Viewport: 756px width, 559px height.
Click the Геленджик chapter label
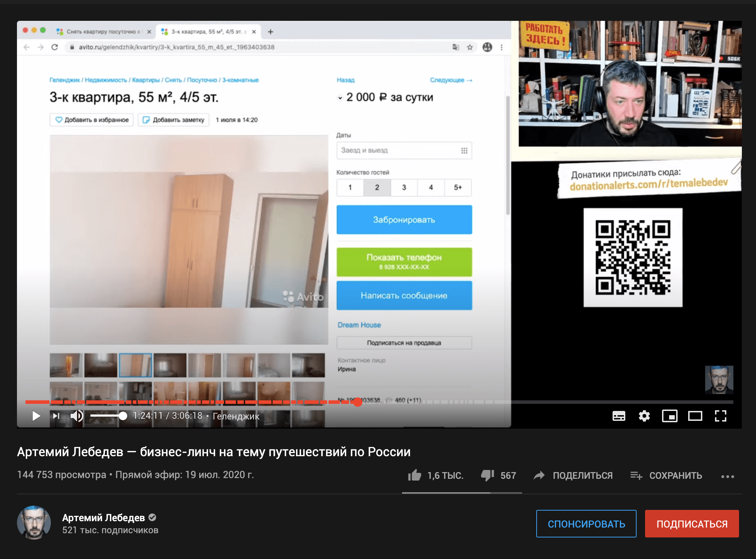[x=236, y=416]
